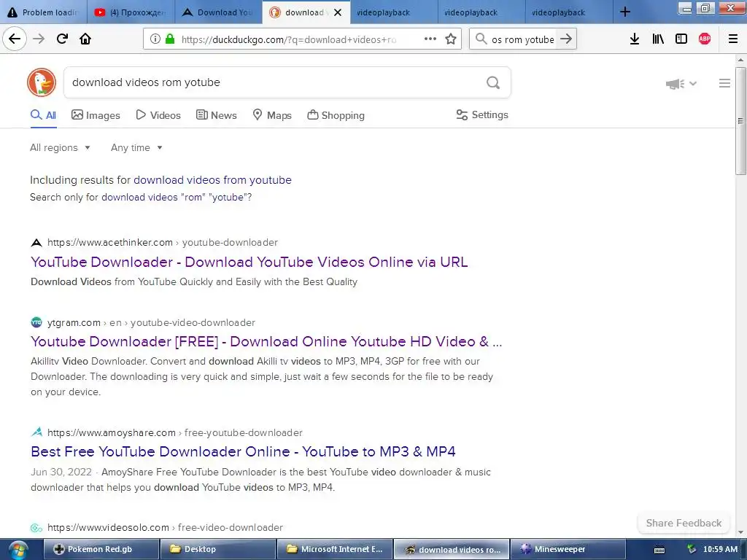
Task: Switch to the Problem loading browser tab
Action: [x=43, y=12]
